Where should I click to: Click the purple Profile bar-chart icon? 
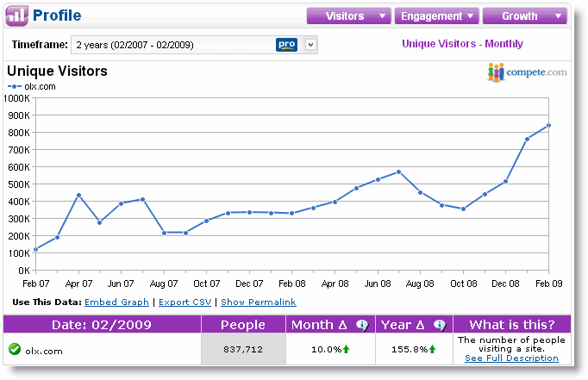[x=16, y=16]
